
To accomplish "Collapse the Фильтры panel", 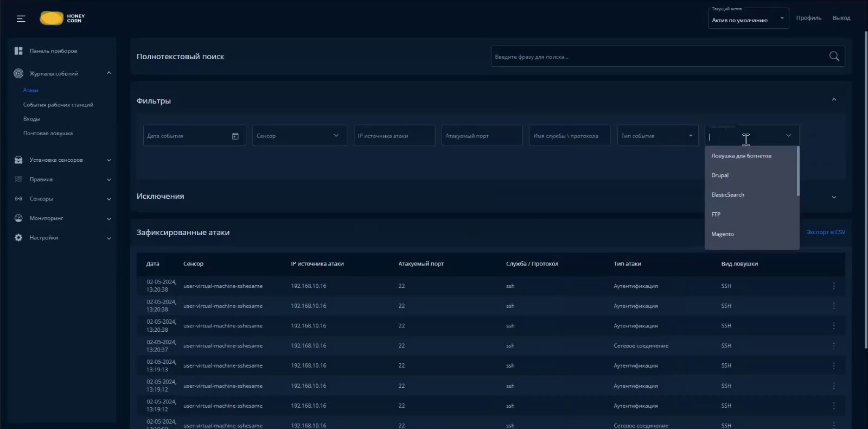I will point(834,100).
